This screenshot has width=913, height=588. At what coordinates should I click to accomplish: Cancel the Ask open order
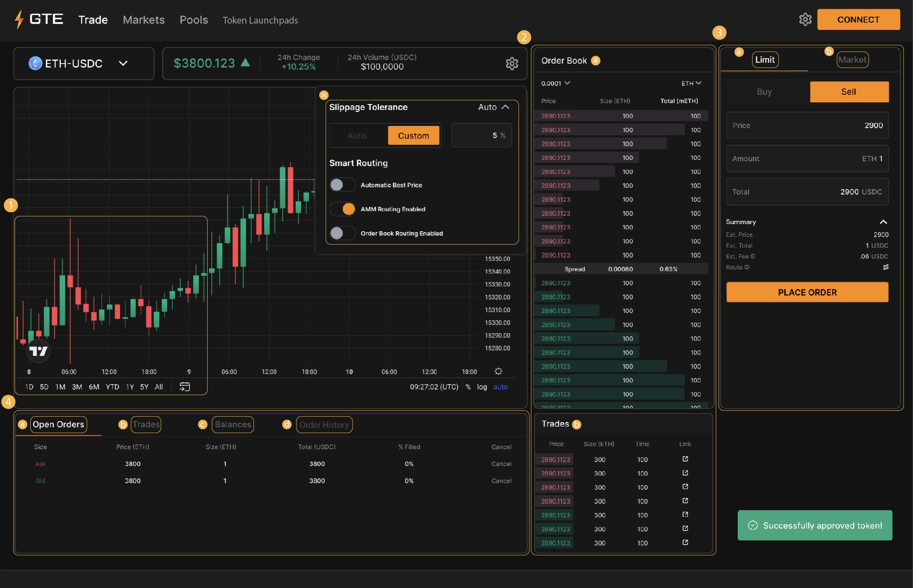(x=501, y=464)
